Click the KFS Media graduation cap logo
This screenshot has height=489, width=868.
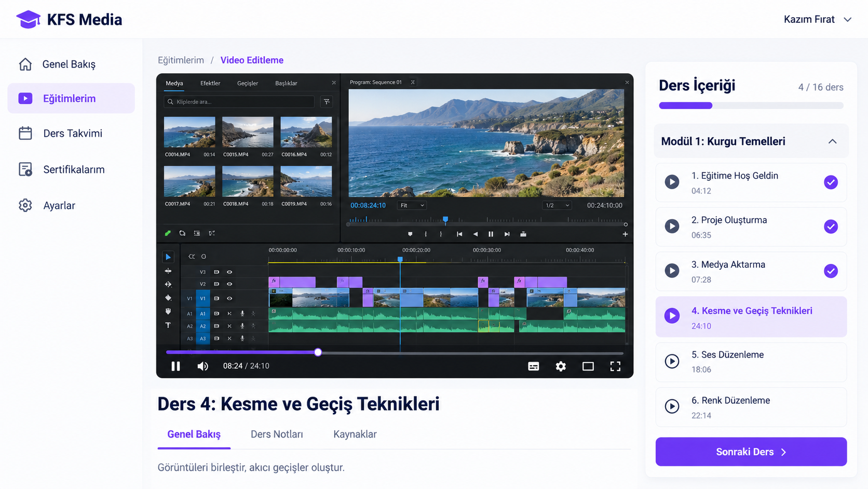[x=28, y=19]
